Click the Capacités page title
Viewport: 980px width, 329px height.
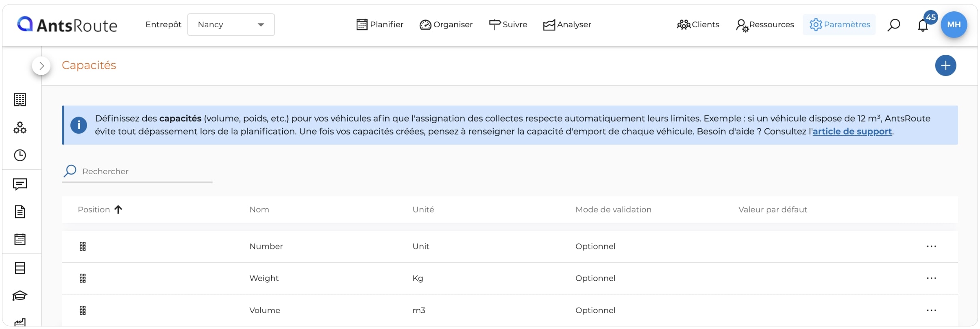(89, 65)
